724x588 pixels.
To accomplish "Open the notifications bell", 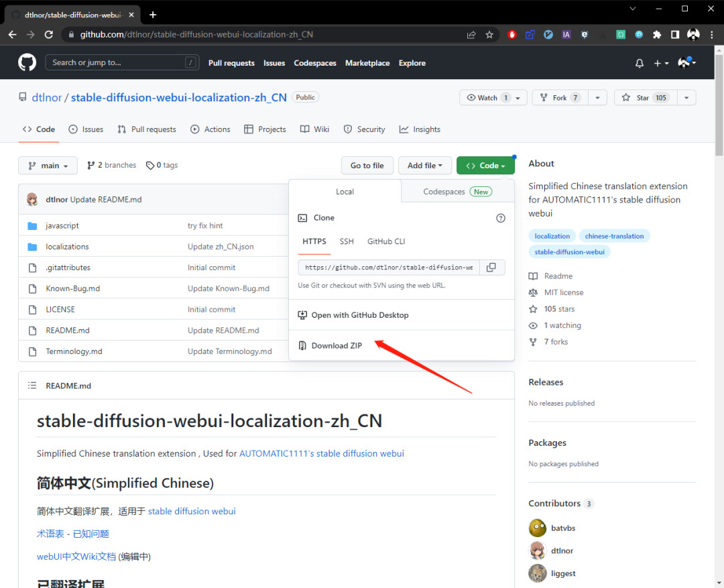I will tap(640, 63).
